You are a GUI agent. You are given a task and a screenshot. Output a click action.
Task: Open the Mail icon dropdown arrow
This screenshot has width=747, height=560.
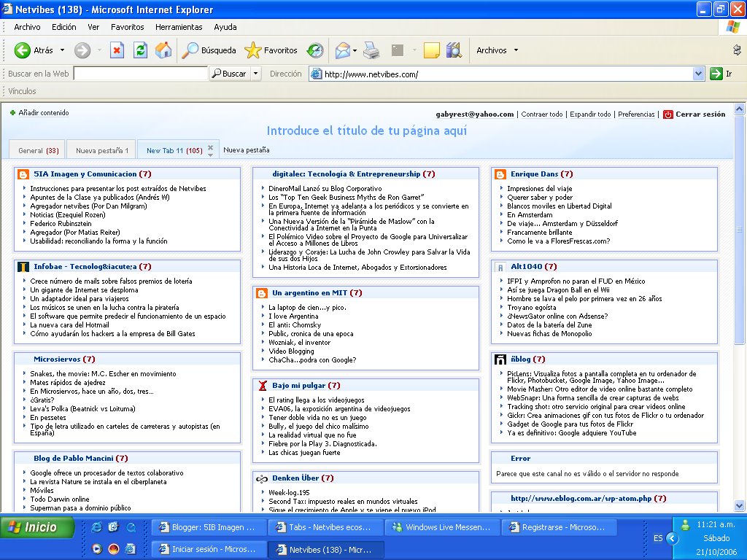tap(355, 50)
